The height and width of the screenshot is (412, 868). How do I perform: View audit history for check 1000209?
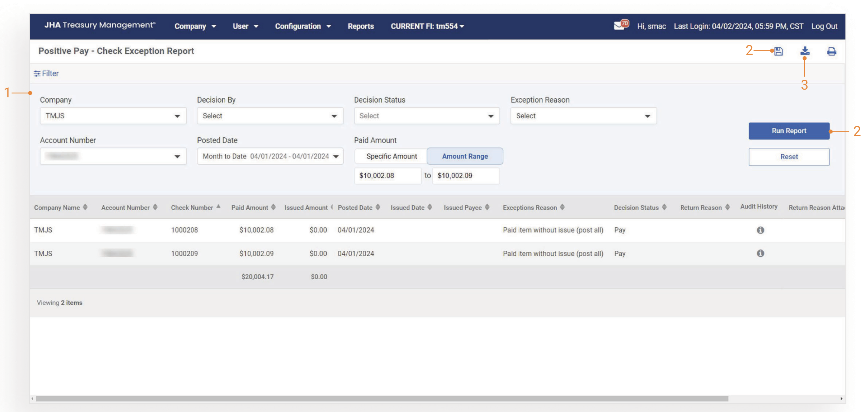(760, 253)
